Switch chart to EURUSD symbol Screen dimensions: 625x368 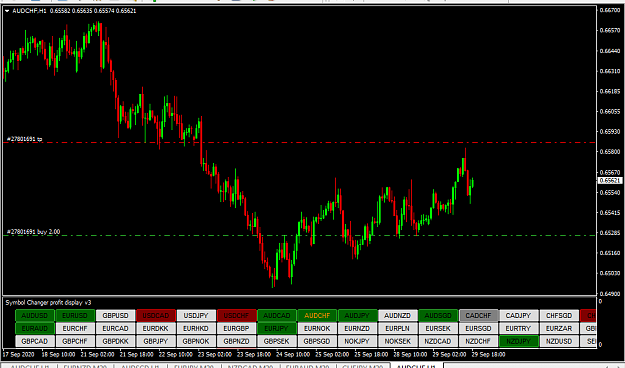tap(75, 315)
